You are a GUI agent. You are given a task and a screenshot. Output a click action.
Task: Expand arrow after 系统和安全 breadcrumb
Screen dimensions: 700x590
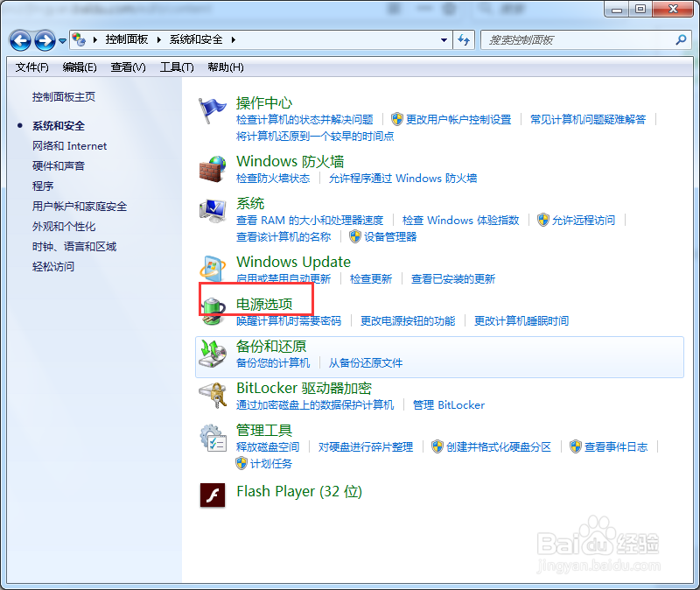(x=233, y=39)
